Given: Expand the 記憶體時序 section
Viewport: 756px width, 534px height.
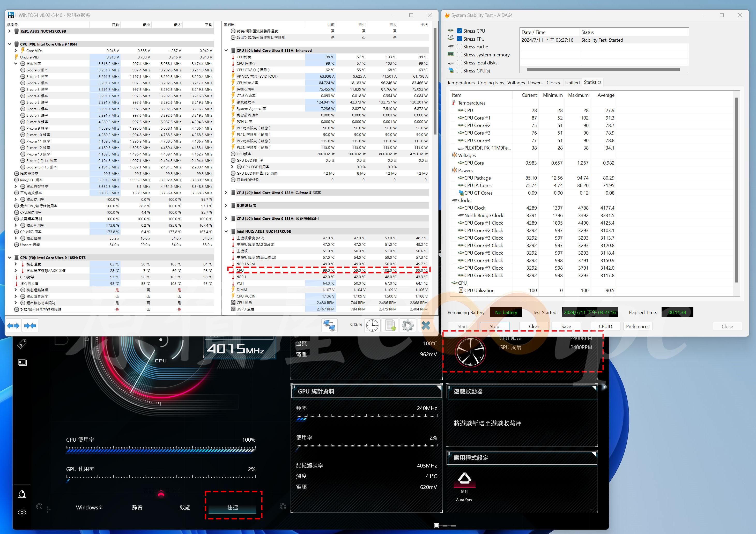Looking at the screenshot, I should pyautogui.click(x=226, y=205).
